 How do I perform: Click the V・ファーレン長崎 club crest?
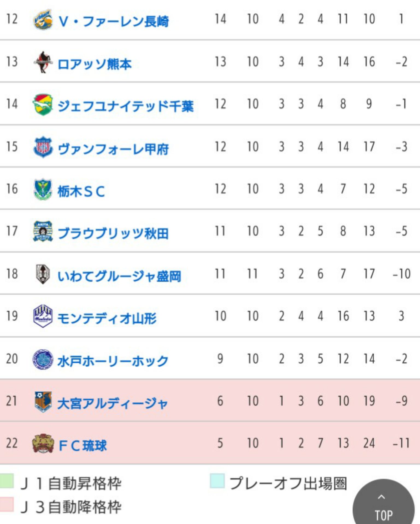pyautogui.click(x=43, y=20)
